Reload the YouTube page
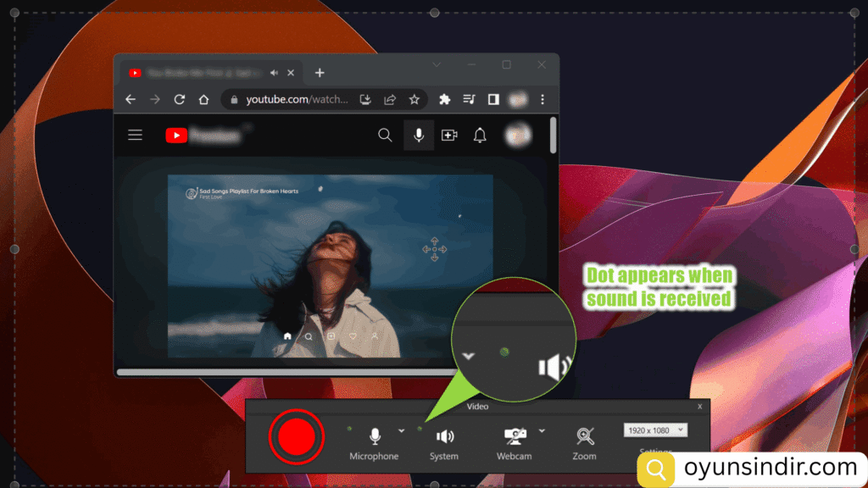868x488 pixels. point(179,99)
